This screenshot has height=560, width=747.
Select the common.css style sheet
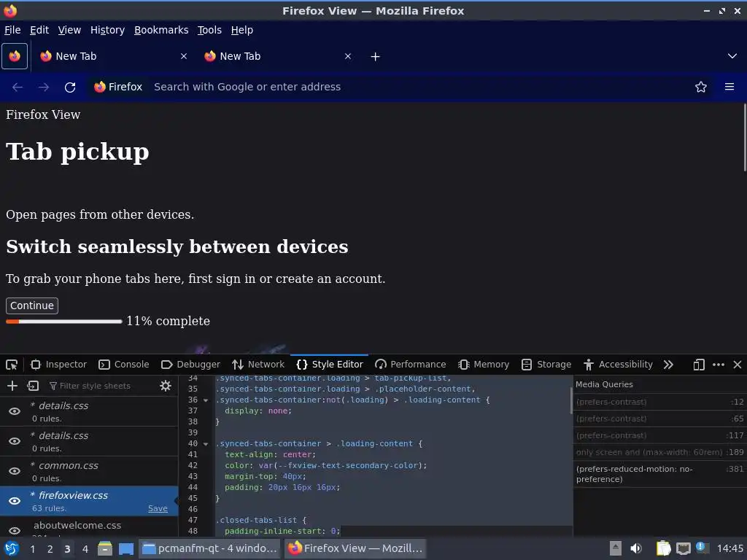pyautogui.click(x=89, y=471)
